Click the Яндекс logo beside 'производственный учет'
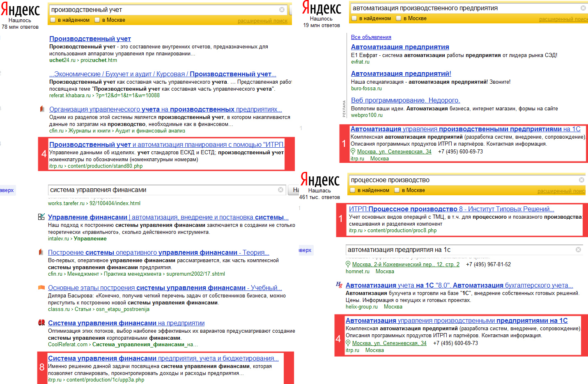This screenshot has height=384, width=588. [21, 9]
